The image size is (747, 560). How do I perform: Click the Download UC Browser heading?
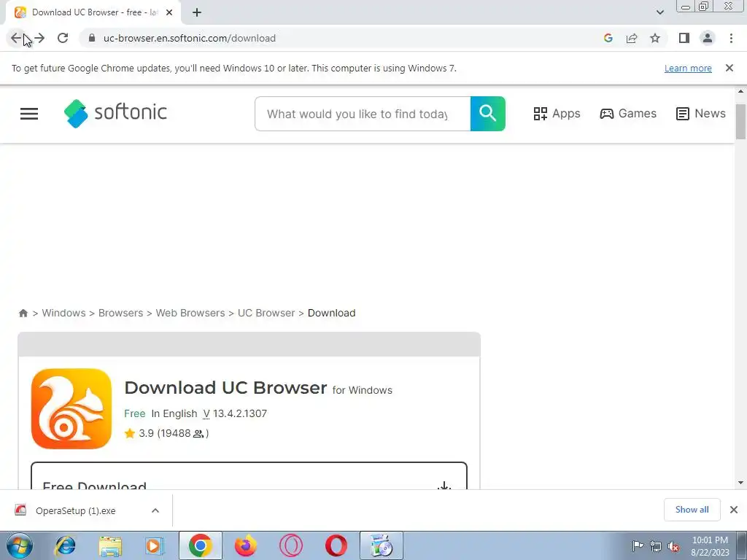click(x=225, y=388)
